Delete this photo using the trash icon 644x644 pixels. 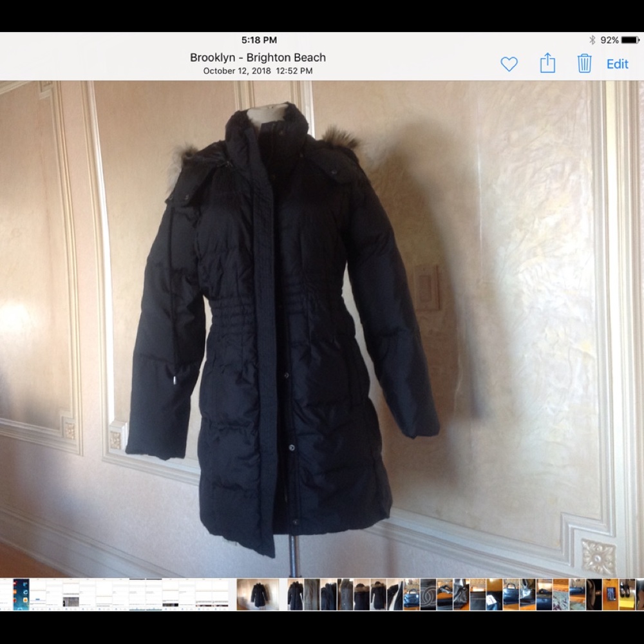(584, 64)
